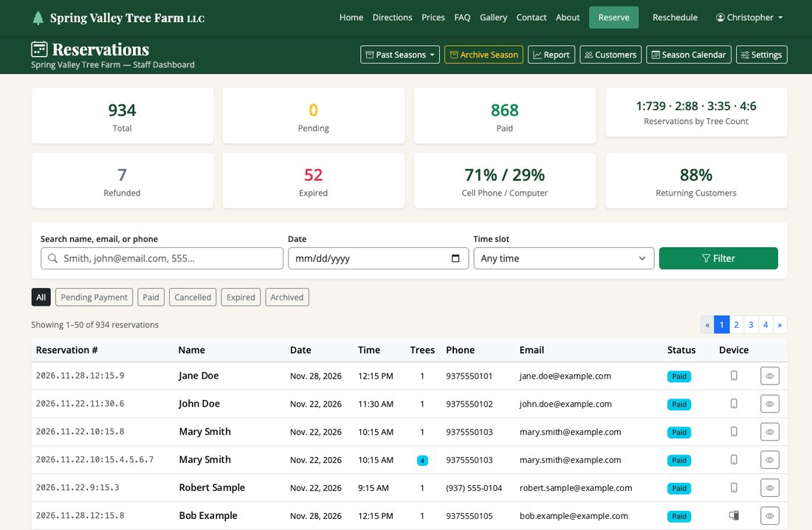
Task: Click the Date mm/dd/yyyy input field
Action: tap(378, 258)
